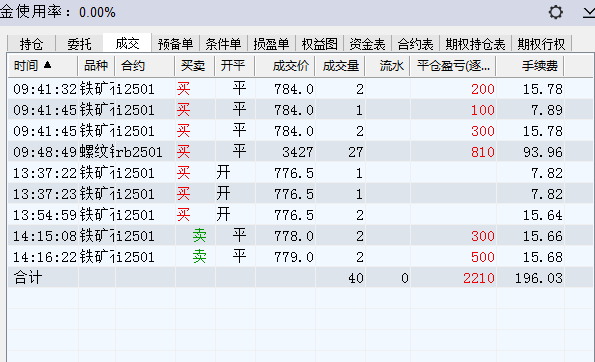Open the 预备单 tab

click(175, 44)
